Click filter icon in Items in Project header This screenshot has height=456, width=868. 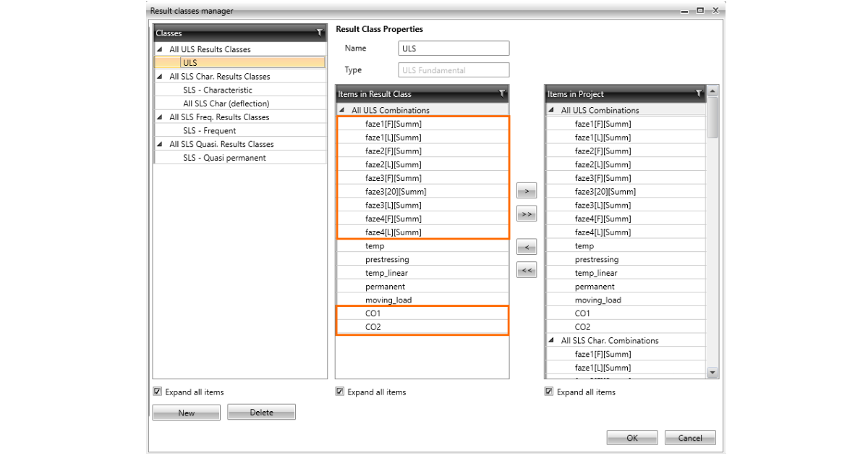(x=699, y=94)
